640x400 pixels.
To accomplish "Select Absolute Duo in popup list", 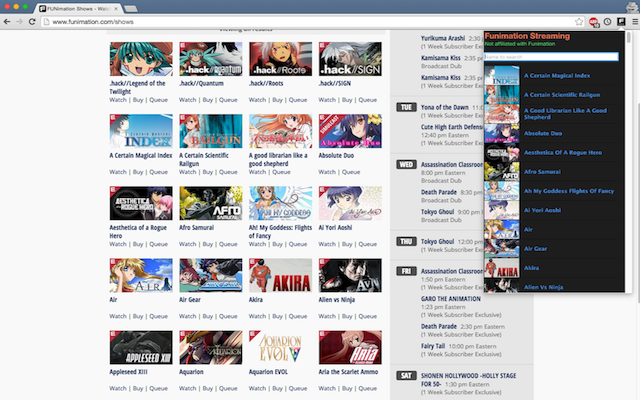I will coord(543,133).
